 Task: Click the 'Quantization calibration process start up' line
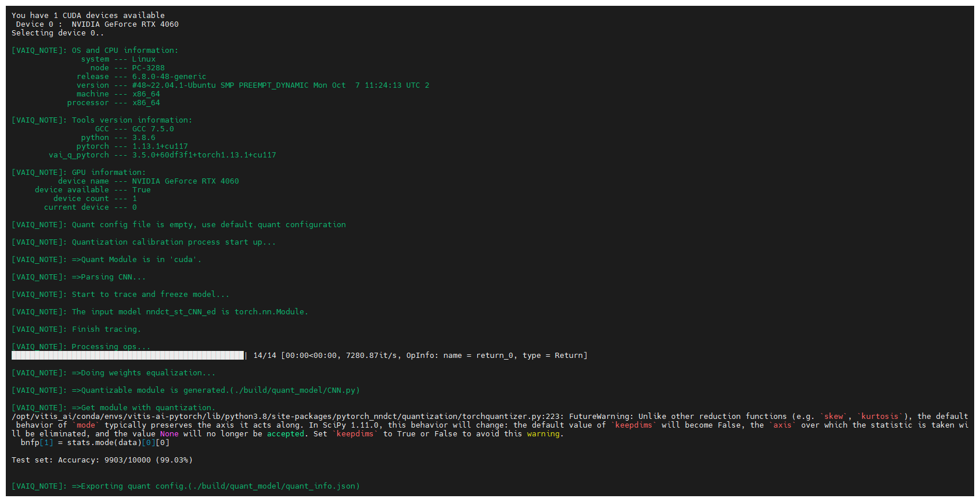coord(174,242)
